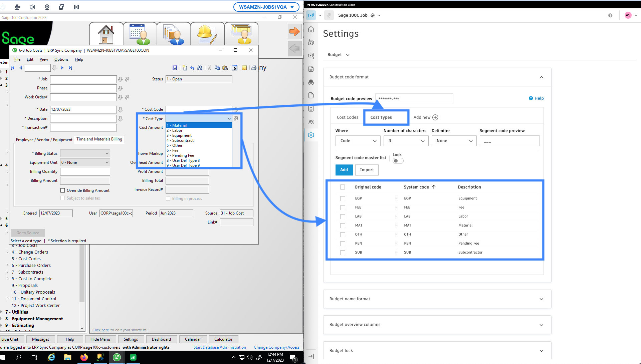
Task: Click the Import button
Action: [367, 170]
